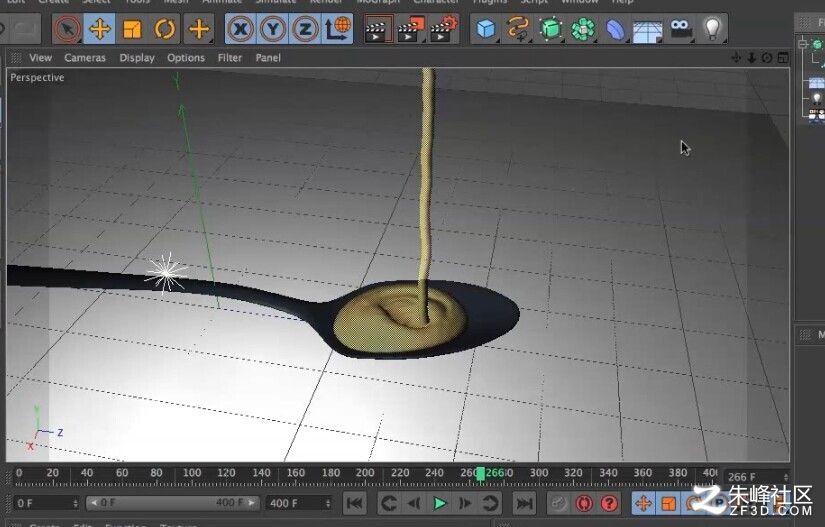Toggle the active view layout icon

pyautogui.click(x=783, y=58)
